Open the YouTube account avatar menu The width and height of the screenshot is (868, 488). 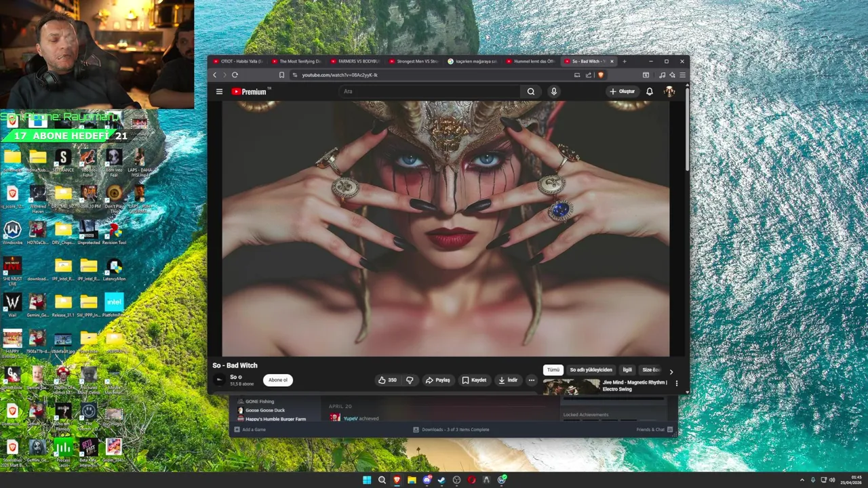[669, 91]
